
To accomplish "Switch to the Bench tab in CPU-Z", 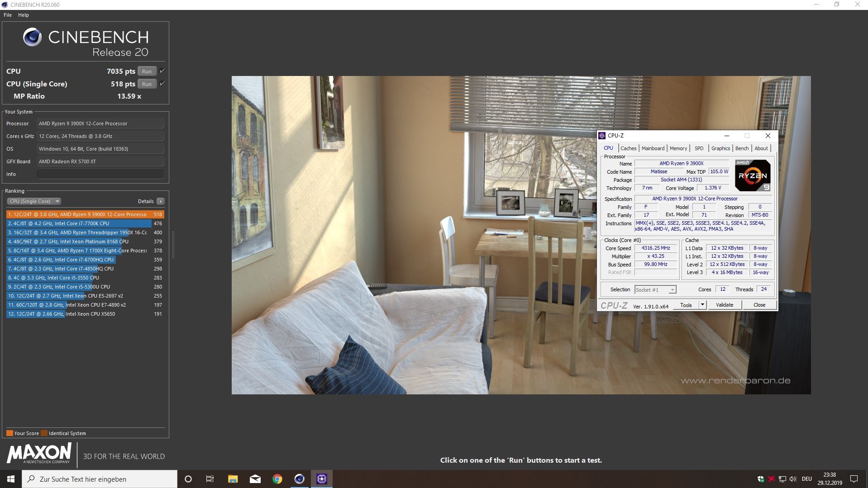I will point(742,148).
